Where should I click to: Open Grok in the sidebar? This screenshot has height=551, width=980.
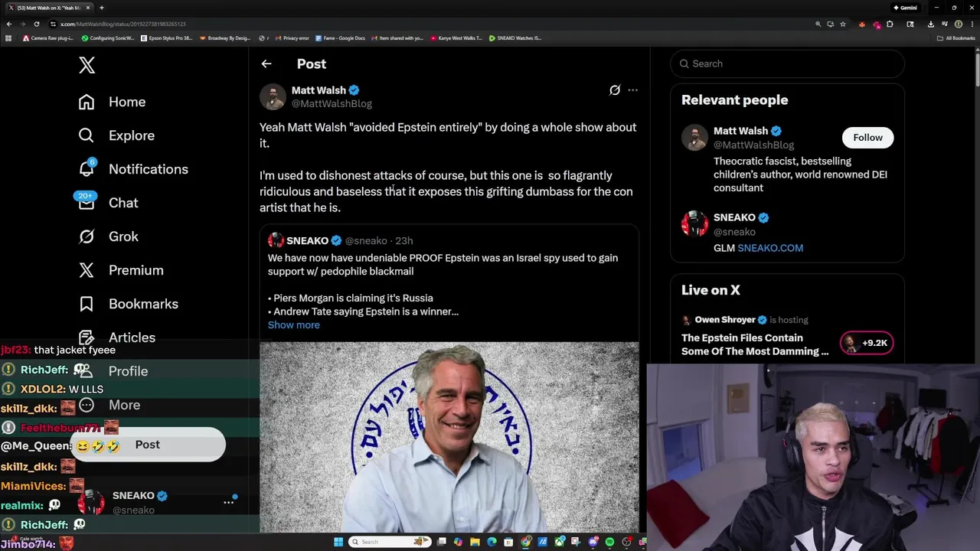click(109, 236)
